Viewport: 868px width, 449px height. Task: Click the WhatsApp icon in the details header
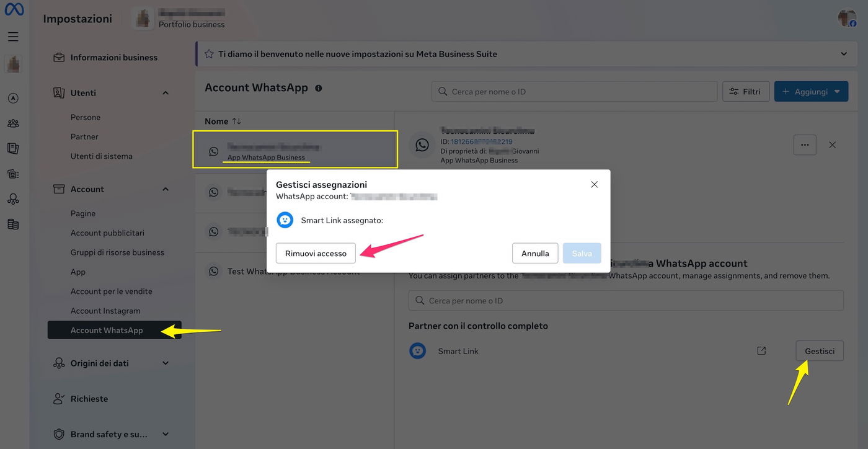pos(422,145)
